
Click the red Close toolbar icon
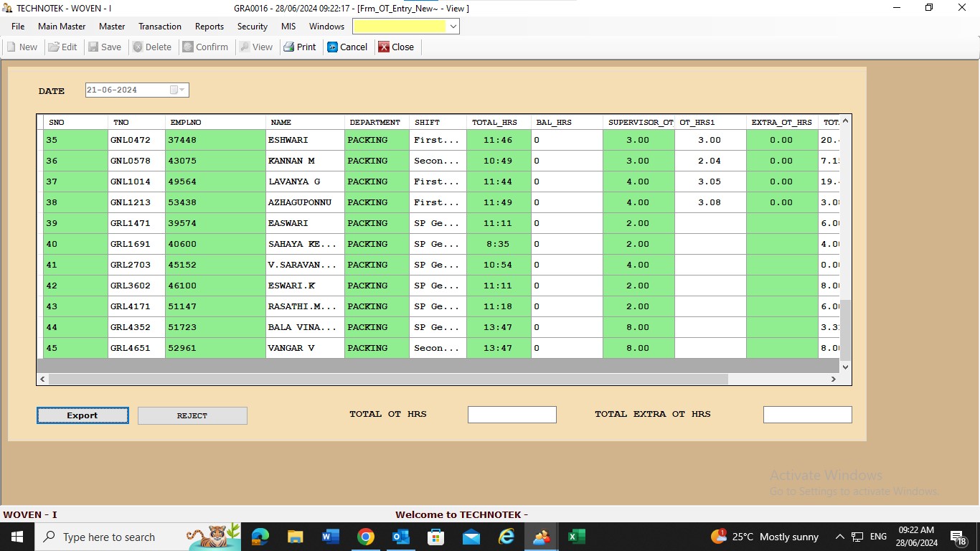click(385, 47)
